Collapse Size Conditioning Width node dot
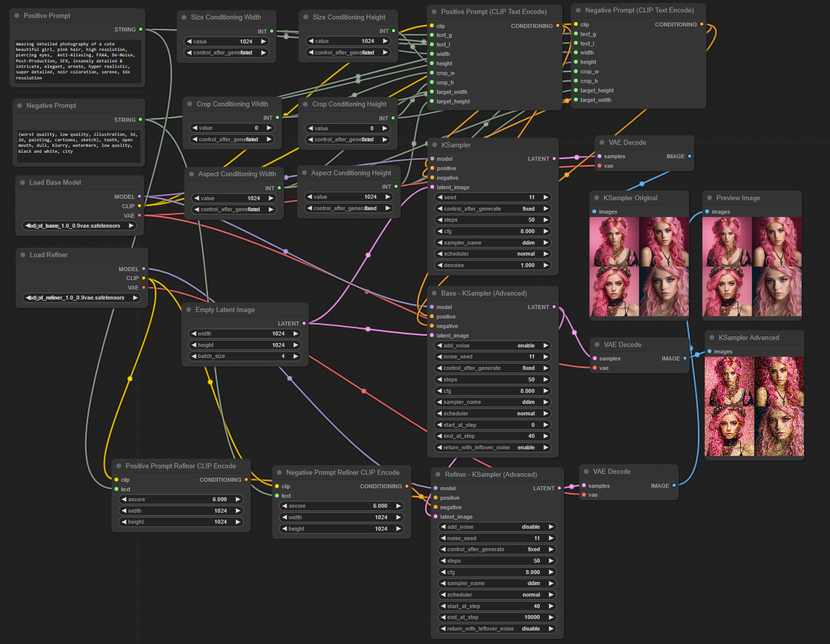830x644 pixels. 184,17
